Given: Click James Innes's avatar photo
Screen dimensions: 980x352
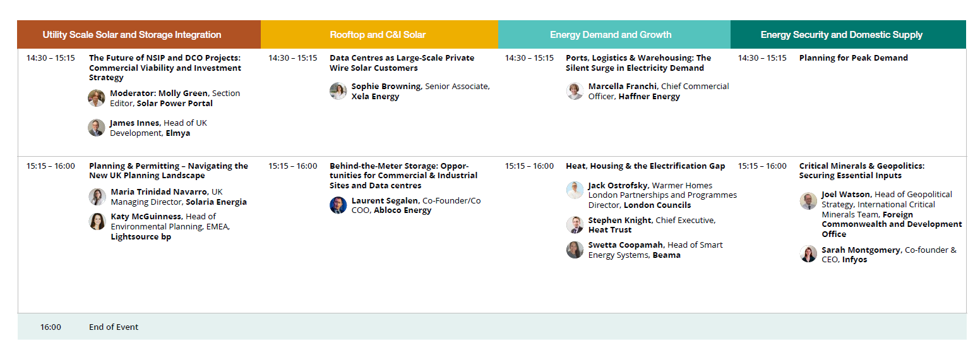Looking at the screenshot, I should pyautogui.click(x=97, y=128).
